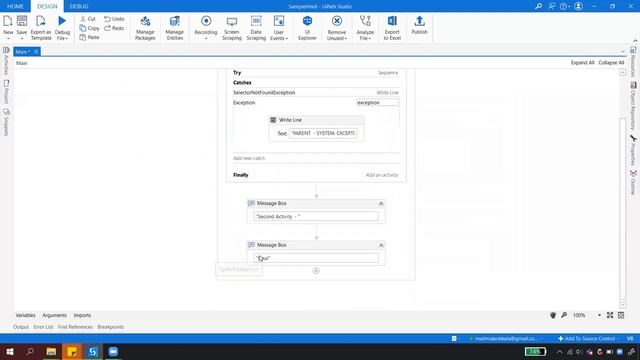Switch to the DESIGN ribbon tab

coord(47,6)
